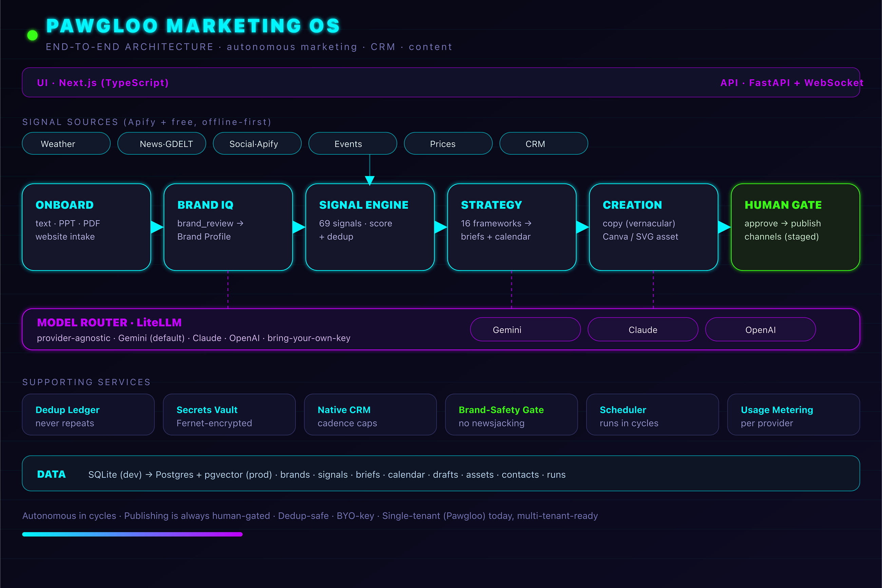Click the provider-agnostic description line

(x=193, y=338)
